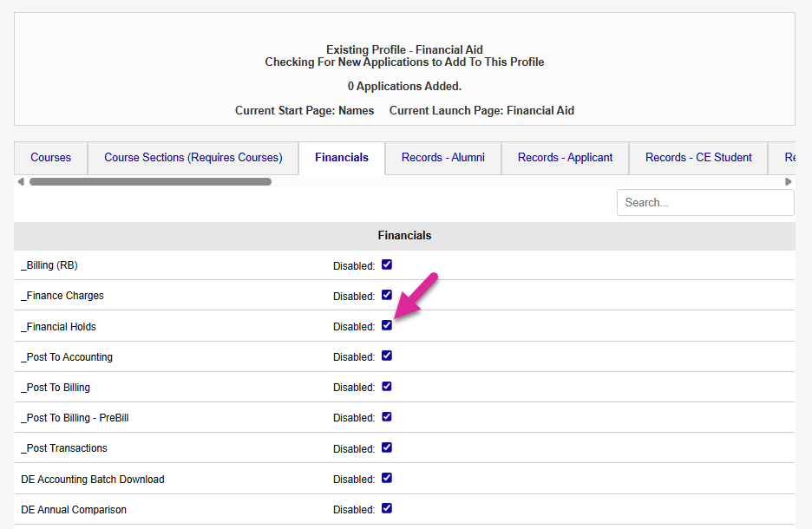Toggle the _Billing (RB) Disabled checkbox
Viewport: 812px width, 529px height.
(387, 264)
